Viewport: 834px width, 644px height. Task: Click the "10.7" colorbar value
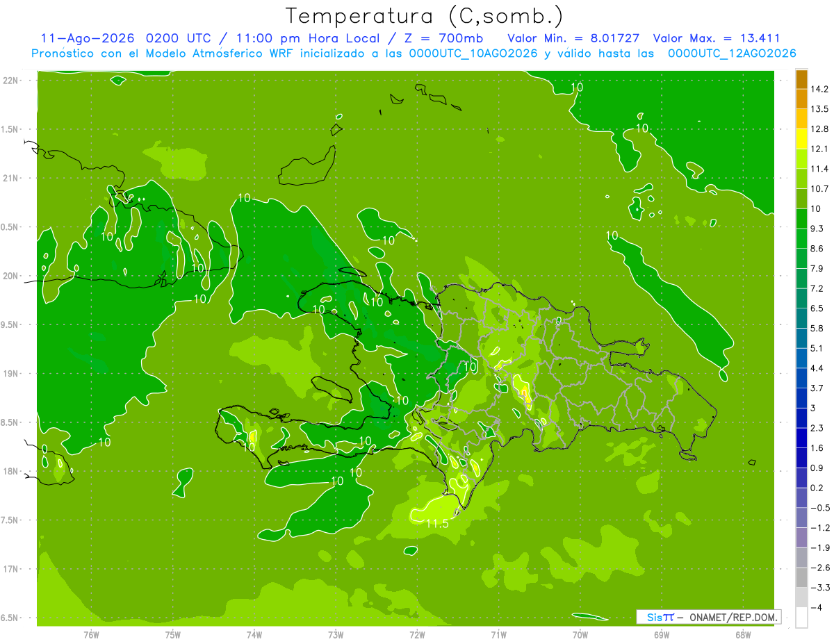(x=821, y=189)
